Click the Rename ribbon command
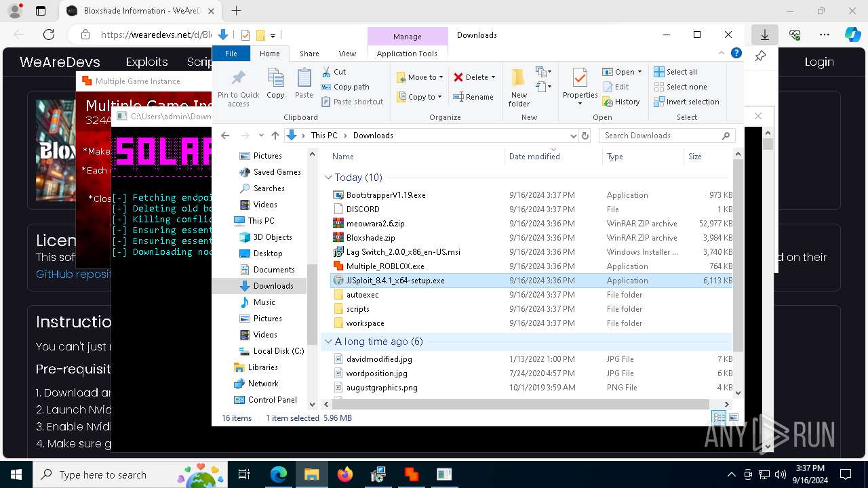This screenshot has height=488, width=868. point(473,97)
